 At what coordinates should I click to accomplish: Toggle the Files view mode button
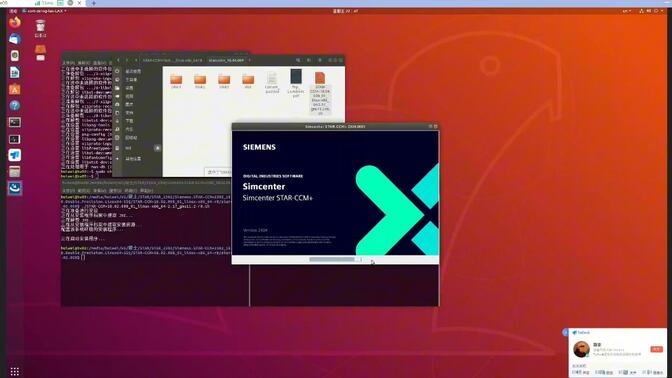click(309, 60)
